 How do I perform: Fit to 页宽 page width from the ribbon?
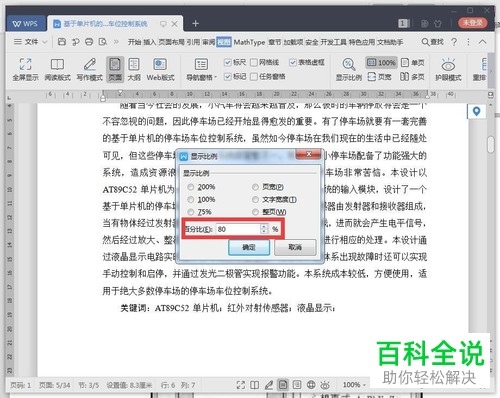coord(380,77)
